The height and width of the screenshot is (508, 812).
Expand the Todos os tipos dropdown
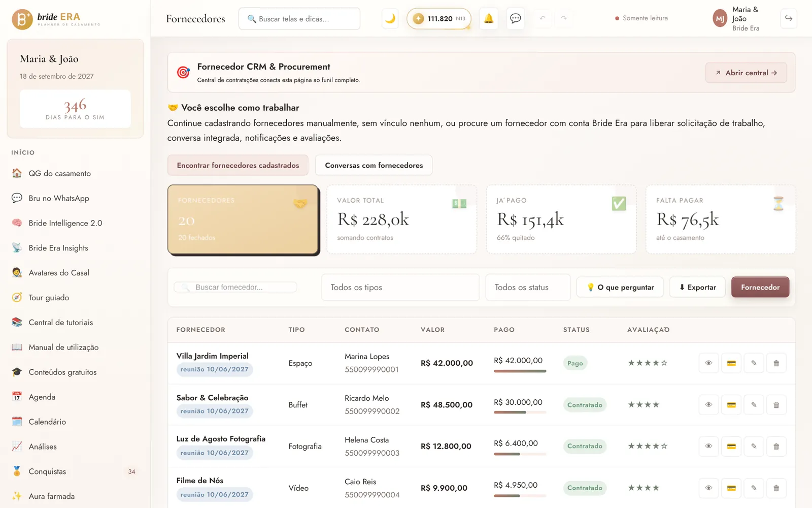[x=400, y=288]
